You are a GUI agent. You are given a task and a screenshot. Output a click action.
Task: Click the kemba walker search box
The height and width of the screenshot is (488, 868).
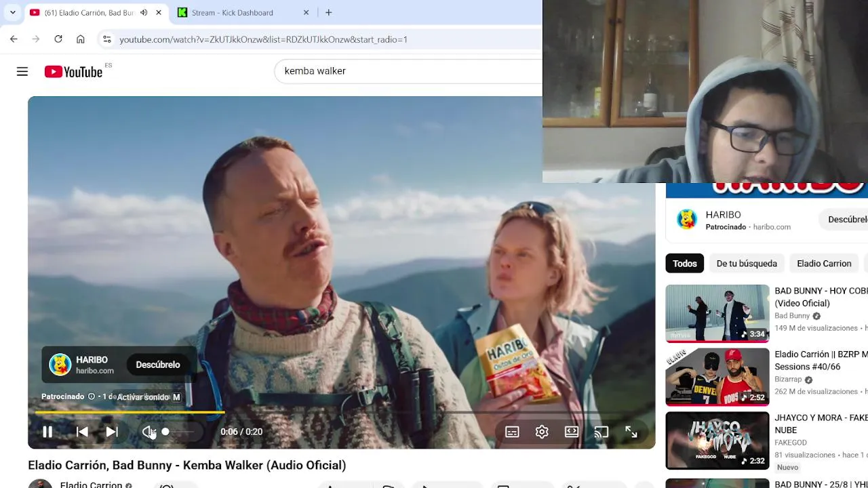pos(408,71)
